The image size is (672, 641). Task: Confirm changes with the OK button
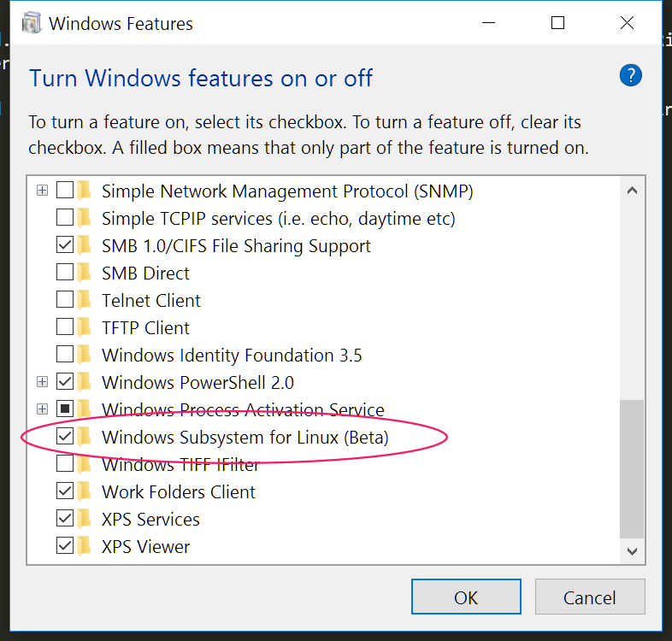(466, 597)
